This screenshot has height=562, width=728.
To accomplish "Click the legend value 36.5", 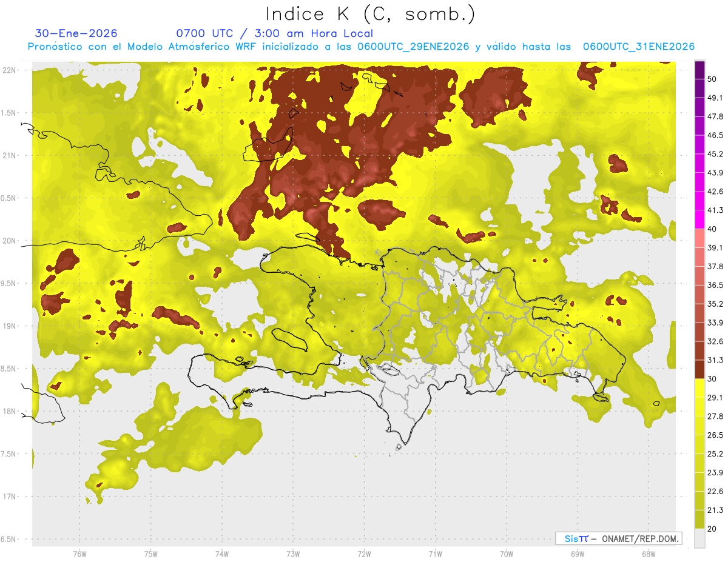I will [715, 286].
